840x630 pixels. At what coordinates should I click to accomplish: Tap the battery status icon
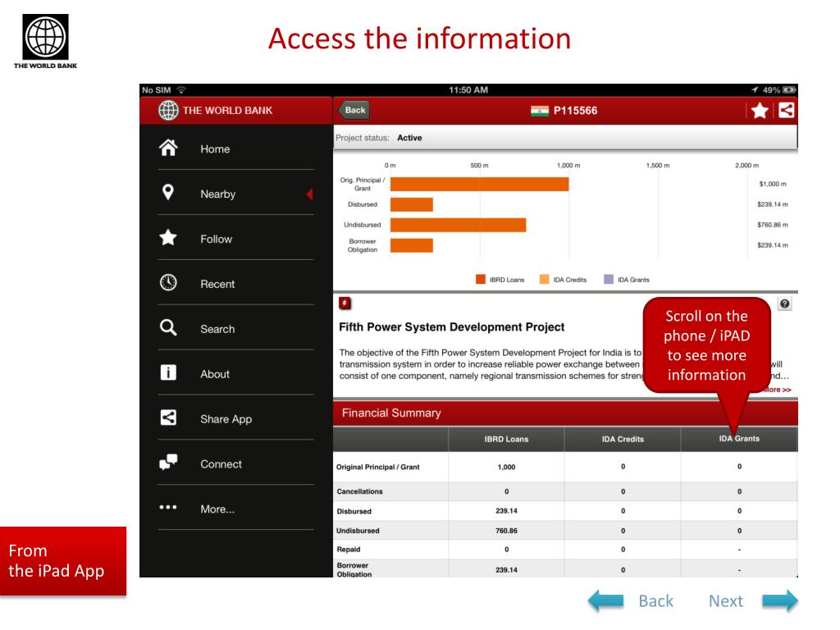pyautogui.click(x=789, y=90)
